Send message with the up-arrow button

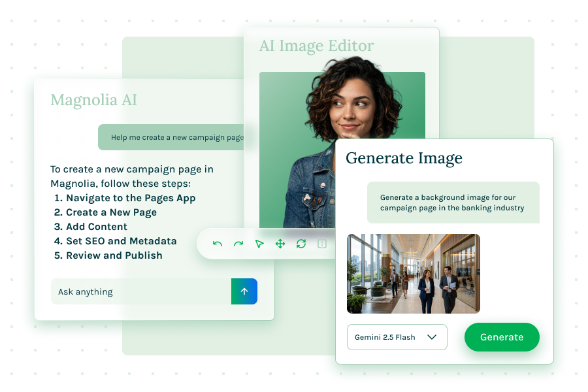(244, 291)
